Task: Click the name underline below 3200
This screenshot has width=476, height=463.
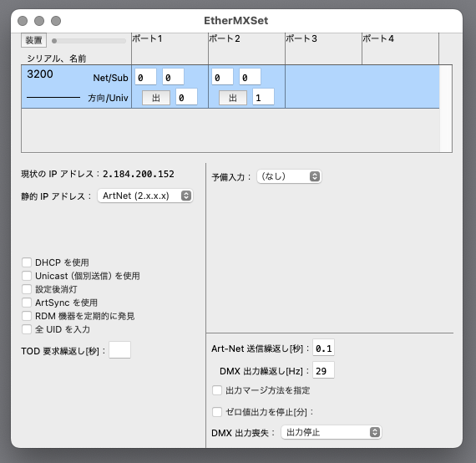Action: click(x=53, y=97)
